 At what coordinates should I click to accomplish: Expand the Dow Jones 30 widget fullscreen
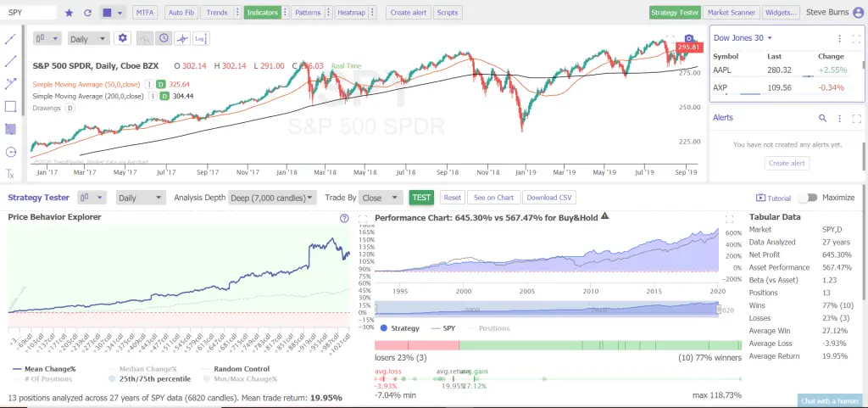[x=856, y=38]
